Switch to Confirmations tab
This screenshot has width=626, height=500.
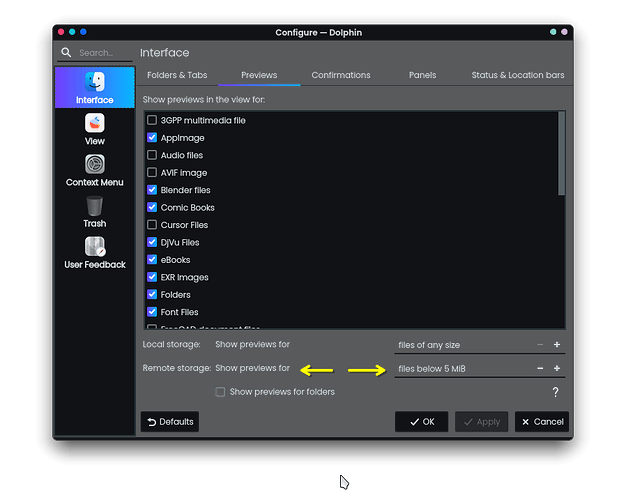point(341,75)
